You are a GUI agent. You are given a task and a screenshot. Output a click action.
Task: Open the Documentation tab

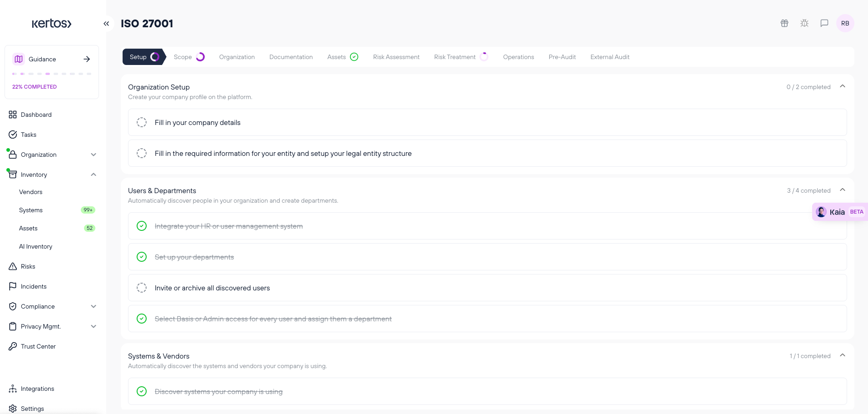click(x=291, y=57)
